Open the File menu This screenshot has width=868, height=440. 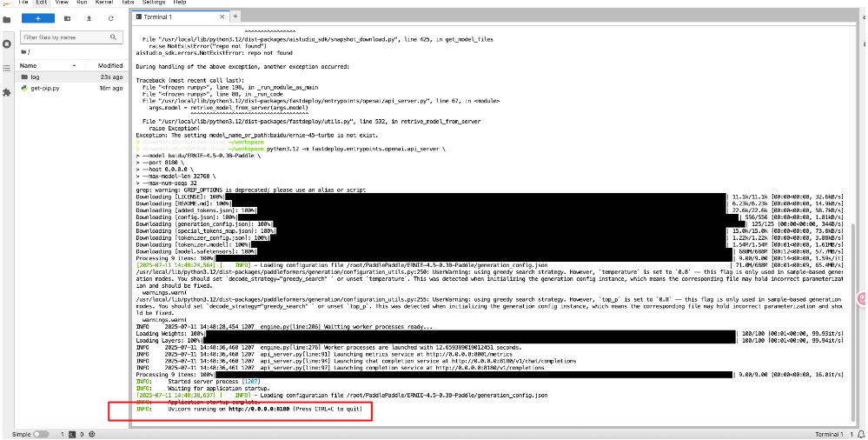click(x=23, y=3)
